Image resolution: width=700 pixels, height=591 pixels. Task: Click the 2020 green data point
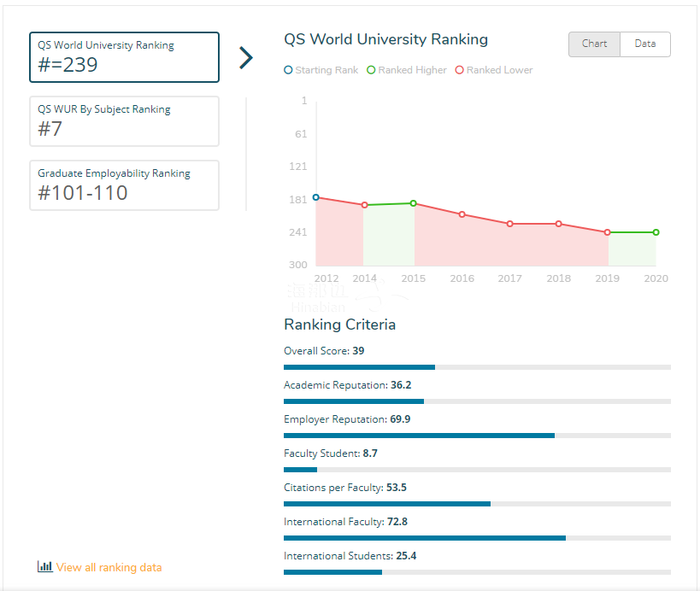click(x=656, y=232)
